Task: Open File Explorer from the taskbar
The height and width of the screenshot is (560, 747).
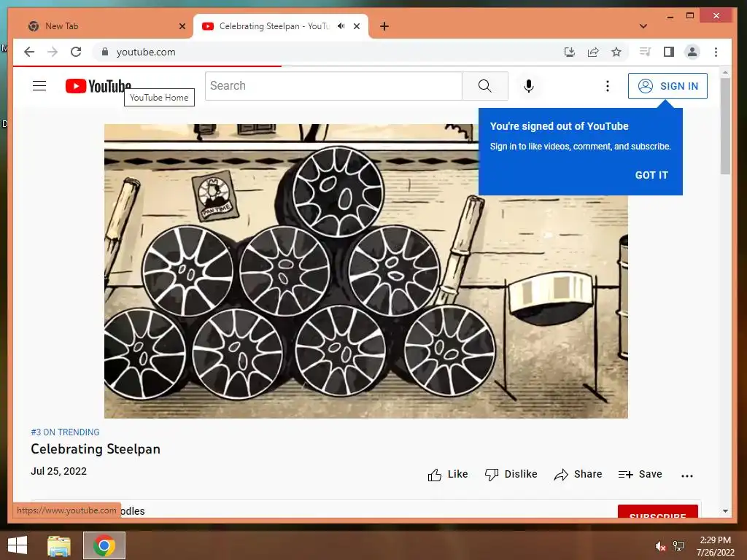Action: point(59,545)
